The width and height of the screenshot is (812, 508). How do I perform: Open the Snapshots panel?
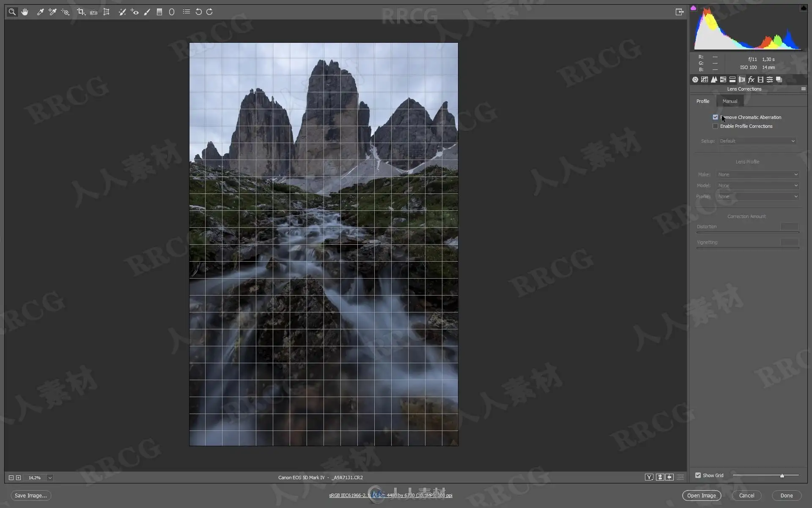coord(779,80)
